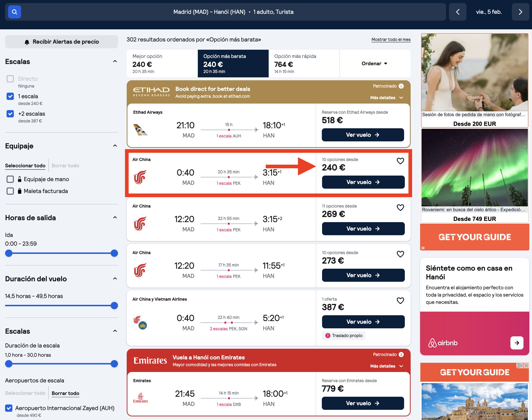Tick the Directo checkbox
Viewport: 532px width, 420px height.
pos(10,79)
